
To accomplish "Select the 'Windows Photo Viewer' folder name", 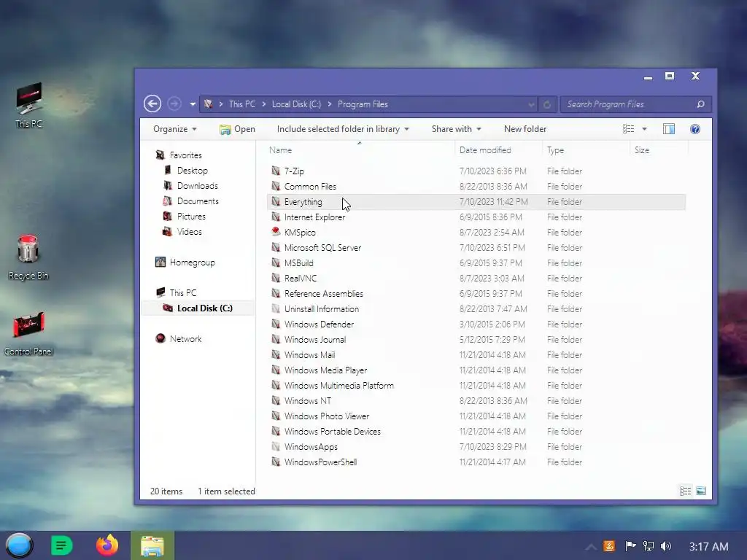I will click(326, 416).
